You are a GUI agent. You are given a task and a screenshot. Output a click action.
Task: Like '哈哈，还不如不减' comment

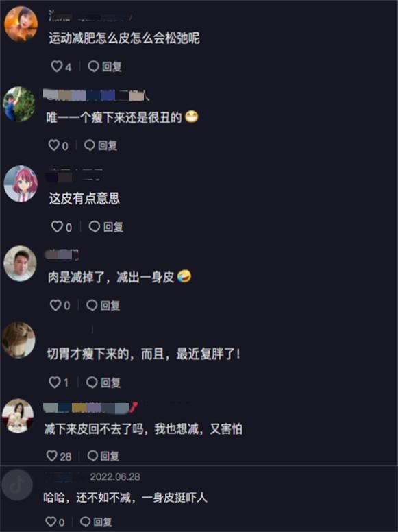point(55,522)
